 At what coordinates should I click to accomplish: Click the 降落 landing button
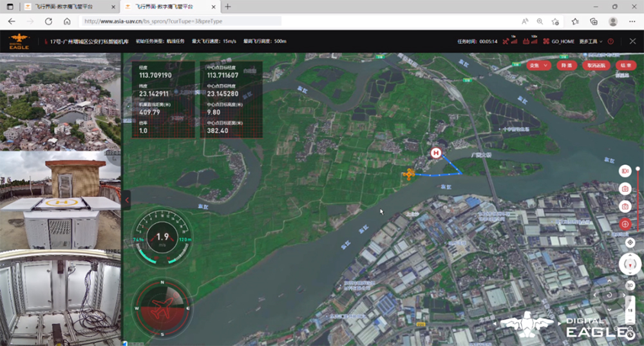coord(565,66)
